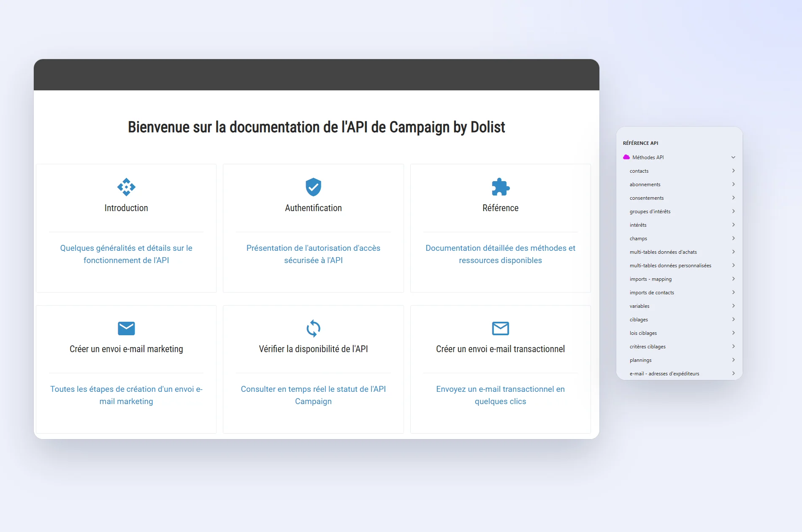Select 'imports de contacts' sidebar entry
This screenshot has width=802, height=532.
[652, 293]
